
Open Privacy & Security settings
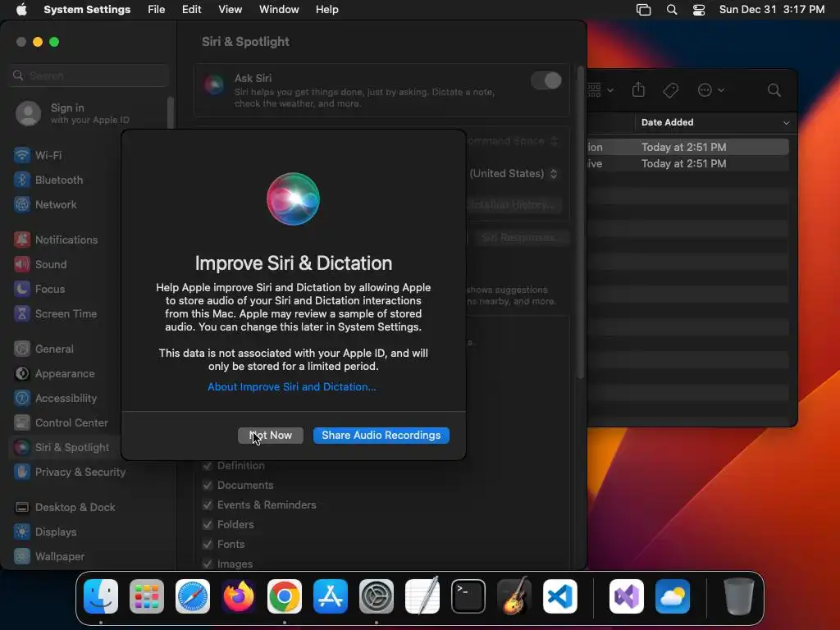[x=70, y=472]
